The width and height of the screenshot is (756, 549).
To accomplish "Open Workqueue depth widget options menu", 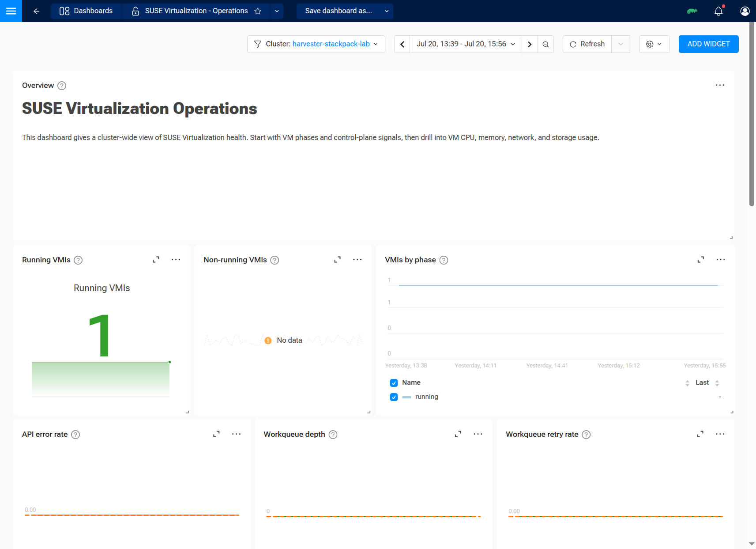I will click(x=478, y=434).
